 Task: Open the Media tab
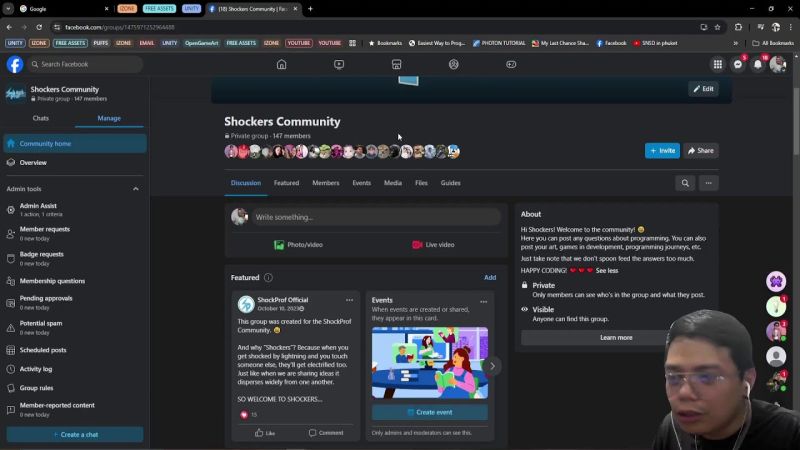click(393, 183)
